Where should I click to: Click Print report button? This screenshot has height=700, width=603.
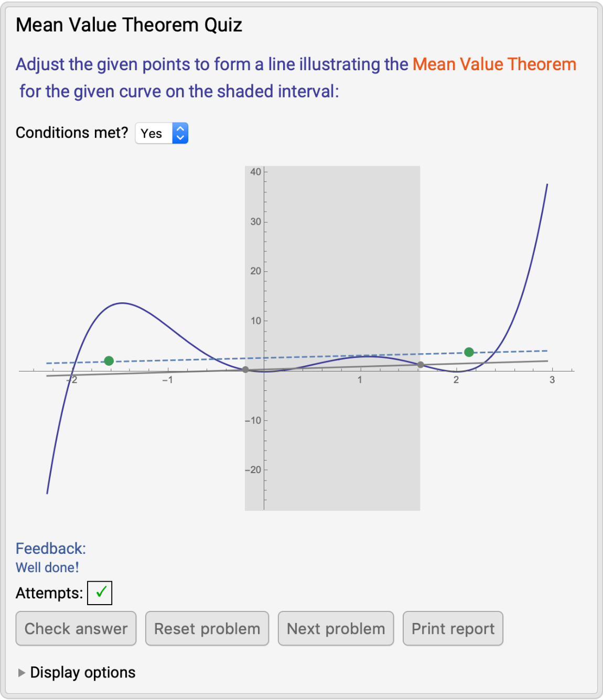(453, 628)
